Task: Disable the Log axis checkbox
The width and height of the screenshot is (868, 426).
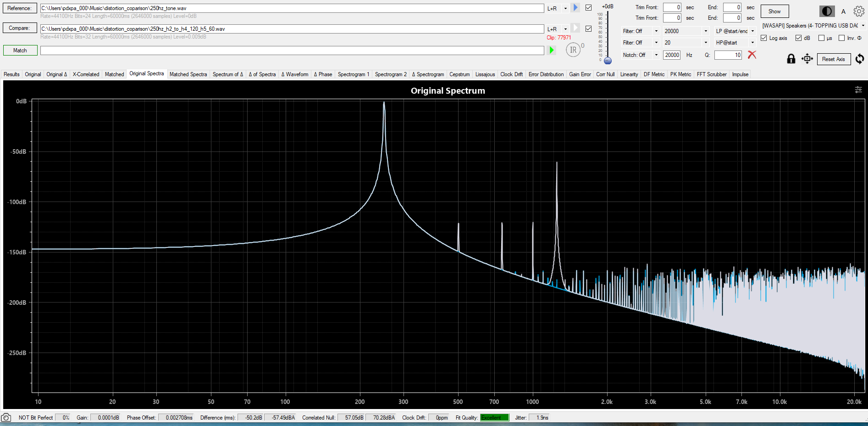Action: coord(764,38)
